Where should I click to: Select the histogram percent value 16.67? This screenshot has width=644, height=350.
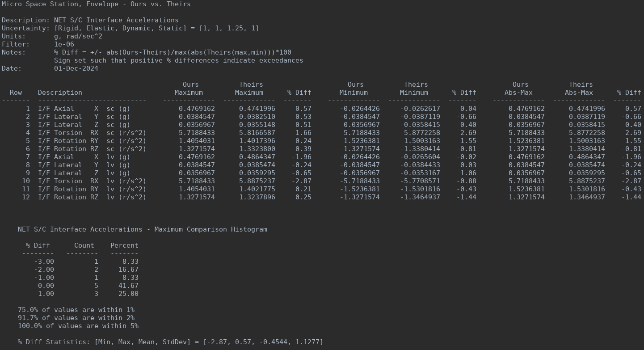(x=128, y=270)
